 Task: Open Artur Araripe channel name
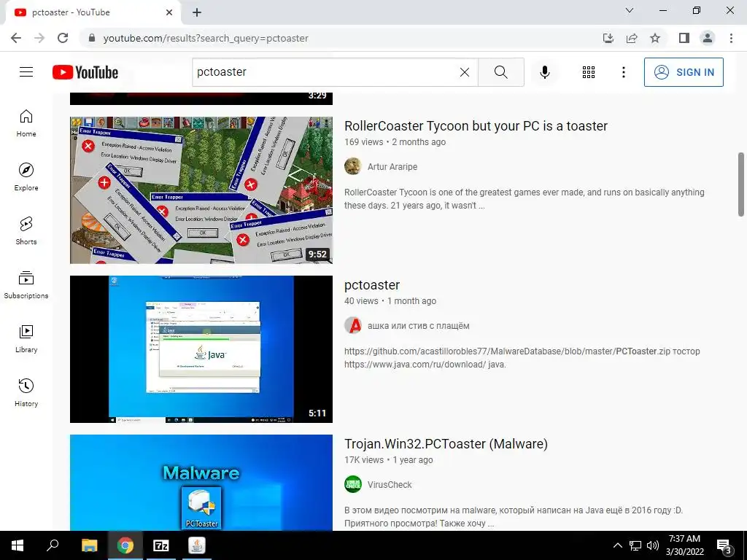(x=392, y=167)
